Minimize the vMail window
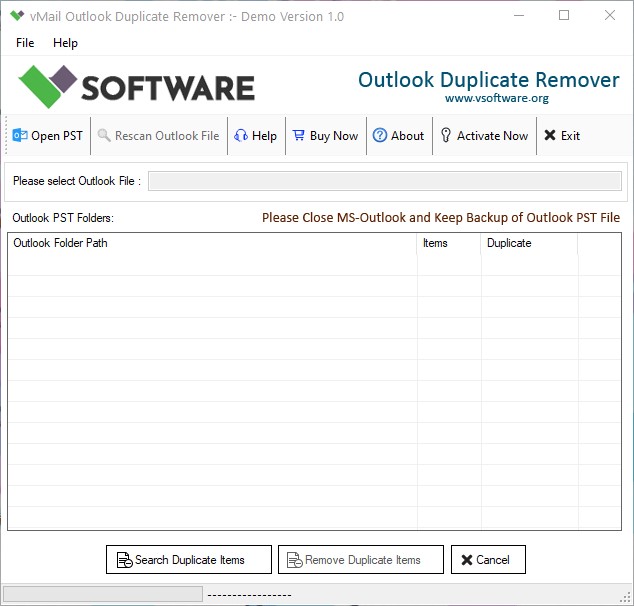The height and width of the screenshot is (606, 634). pos(519,16)
